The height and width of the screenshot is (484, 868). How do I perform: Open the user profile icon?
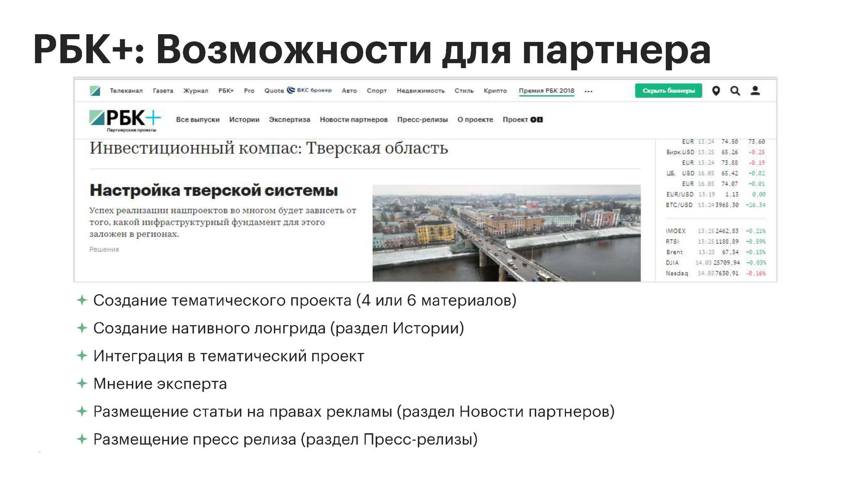tap(755, 91)
